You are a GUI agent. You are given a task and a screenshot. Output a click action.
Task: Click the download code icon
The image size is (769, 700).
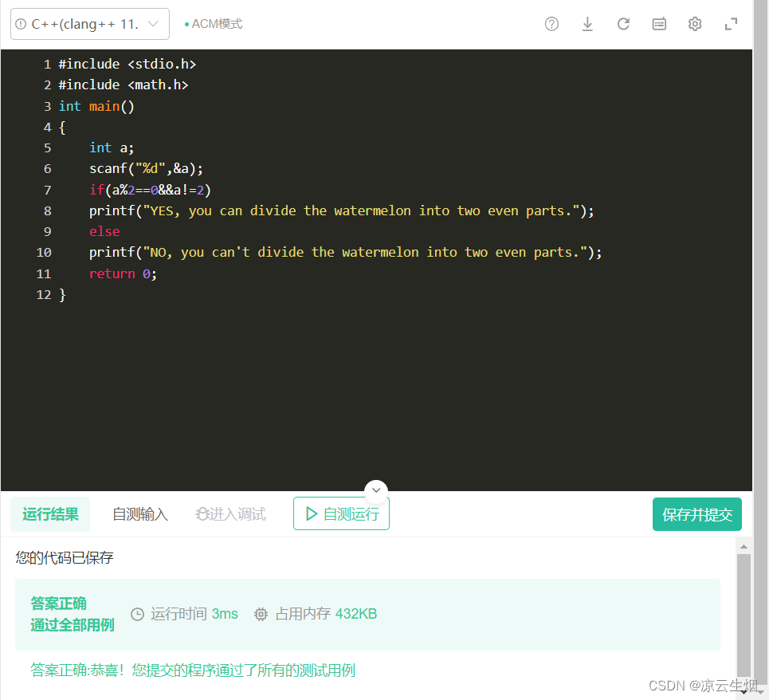[587, 24]
